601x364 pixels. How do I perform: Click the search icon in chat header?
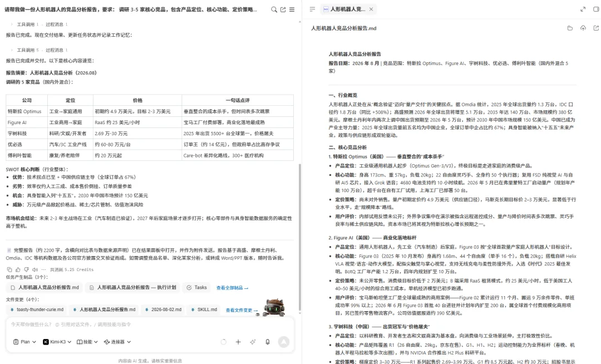coord(274,9)
